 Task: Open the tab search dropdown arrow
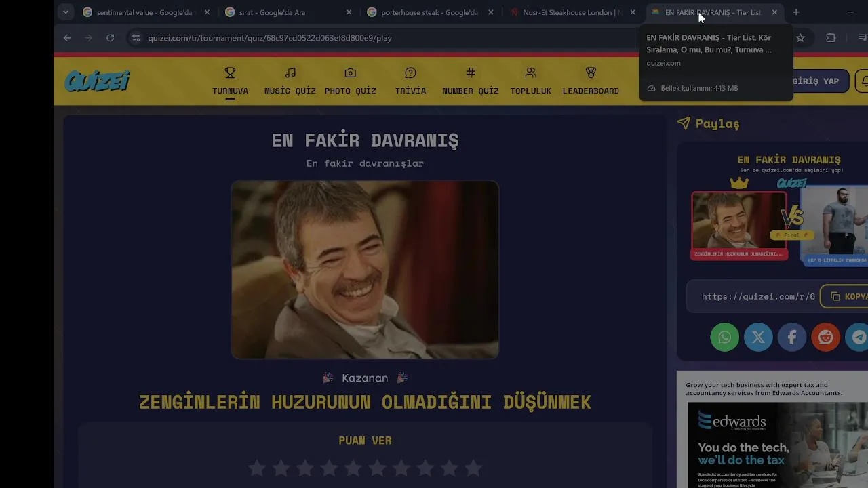click(65, 12)
